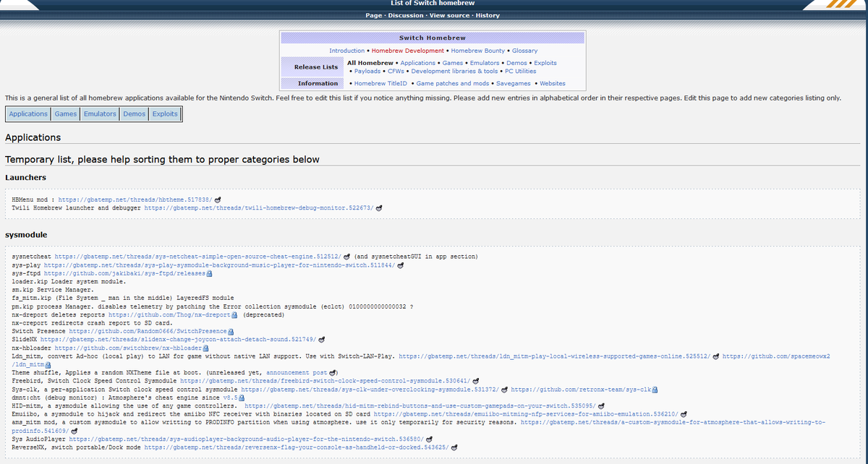Open the red Homebrew Development link
Screen dimensions: 868x464
[408, 51]
